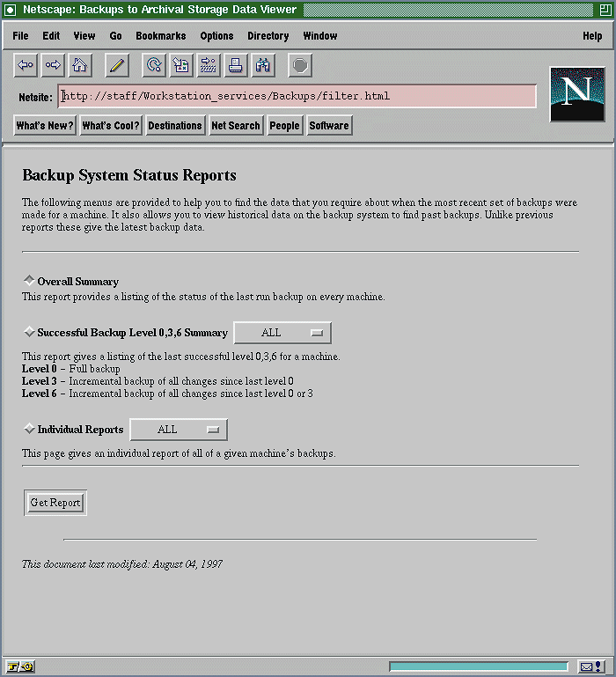Choose the Individual Reports radio option

(x=29, y=429)
